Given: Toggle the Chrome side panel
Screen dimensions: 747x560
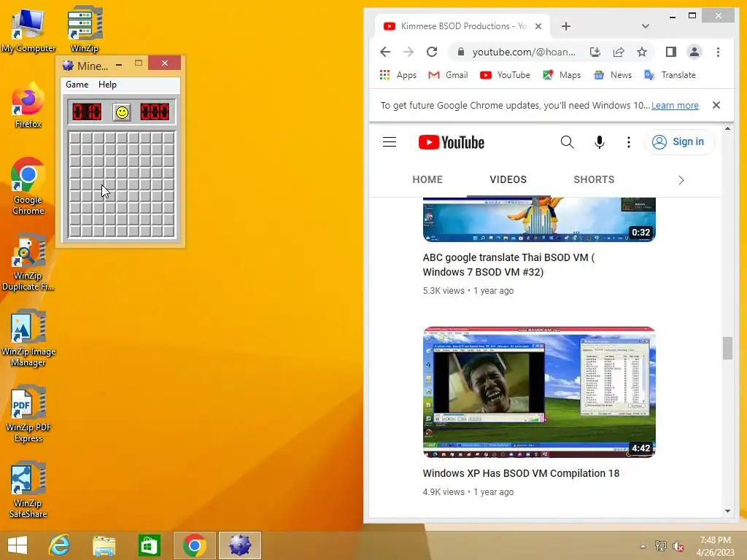Looking at the screenshot, I should [x=671, y=52].
